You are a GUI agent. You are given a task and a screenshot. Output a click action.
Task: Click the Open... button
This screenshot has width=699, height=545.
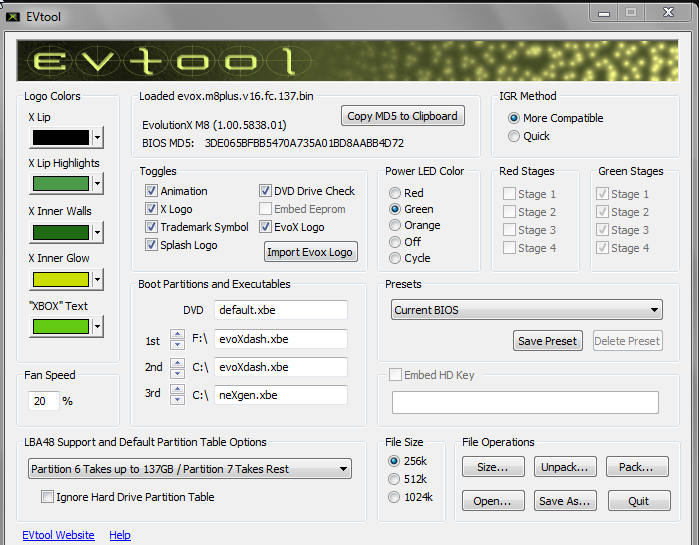[493, 501]
